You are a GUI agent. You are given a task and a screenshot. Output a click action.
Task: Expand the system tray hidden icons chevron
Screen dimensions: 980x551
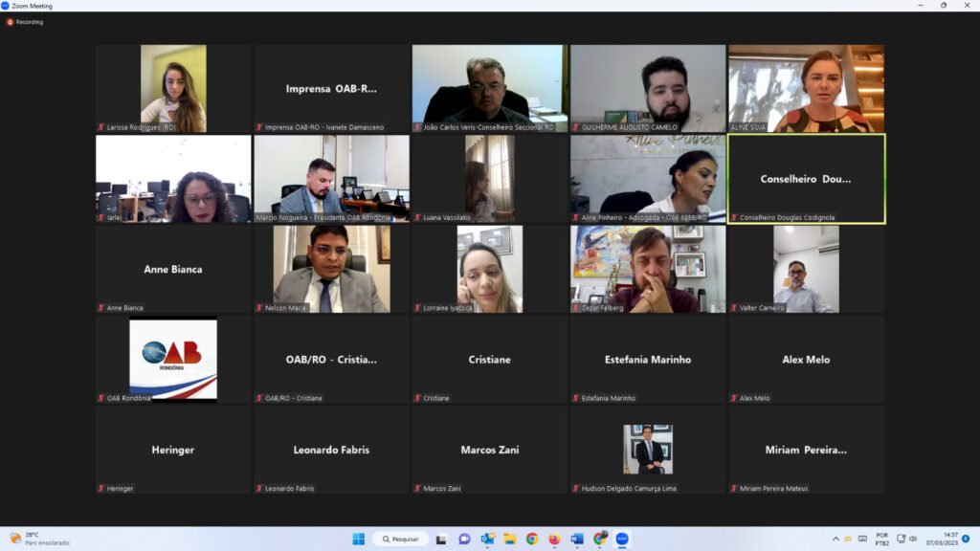[835, 539]
